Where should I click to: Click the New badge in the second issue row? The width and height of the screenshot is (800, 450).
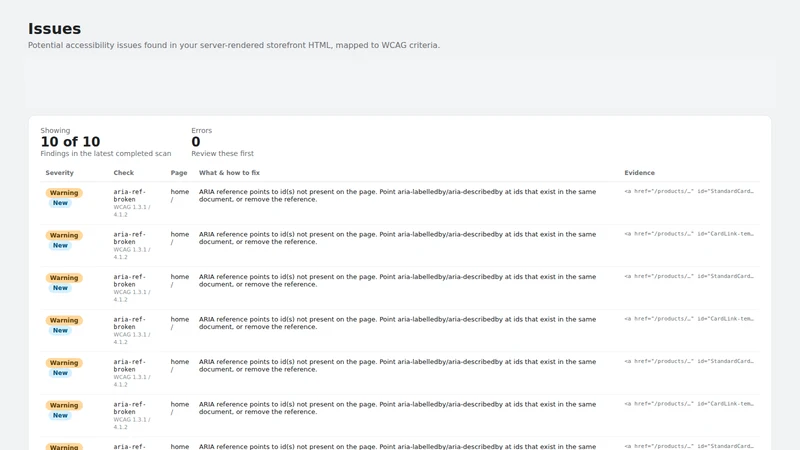(x=60, y=245)
